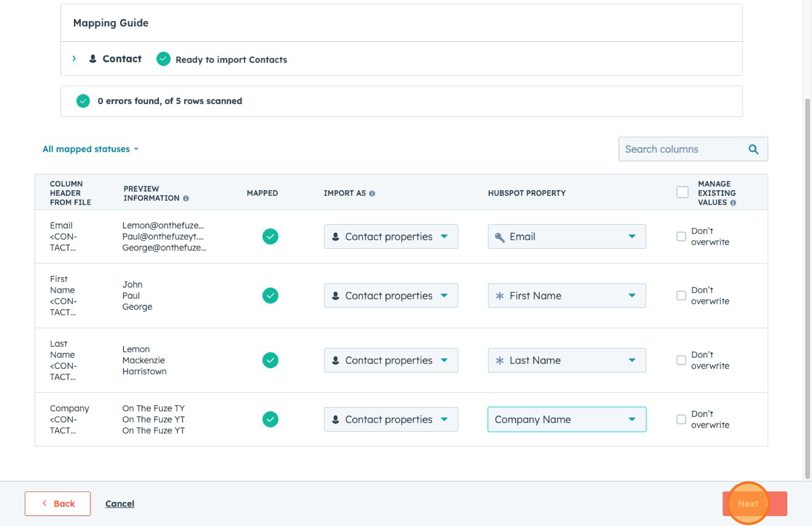Enable Don't overwrite for Email row
Viewport: 812px width, 526px height.
pos(681,236)
